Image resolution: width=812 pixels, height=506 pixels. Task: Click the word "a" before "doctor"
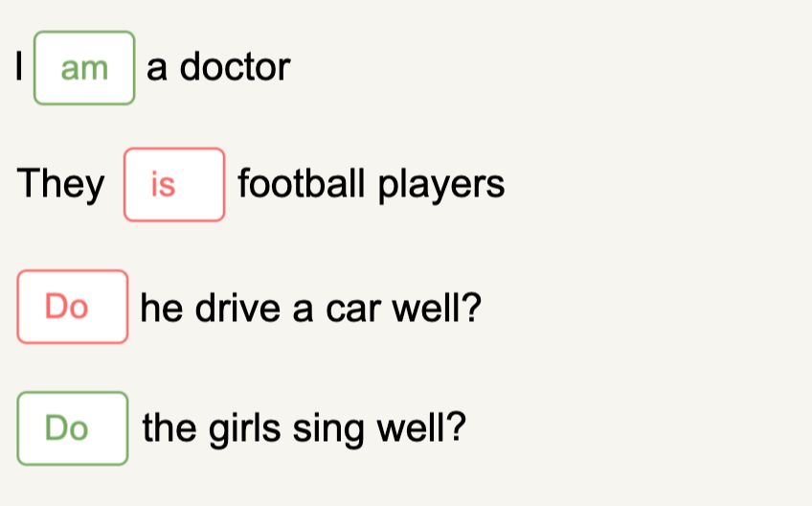pos(157,68)
